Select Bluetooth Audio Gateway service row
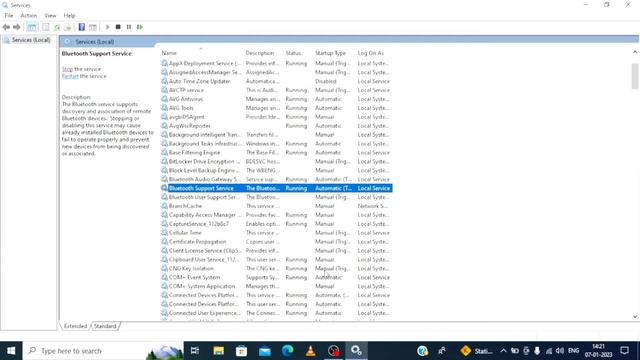Screen dimensions: 640x360 (x=276, y=179)
